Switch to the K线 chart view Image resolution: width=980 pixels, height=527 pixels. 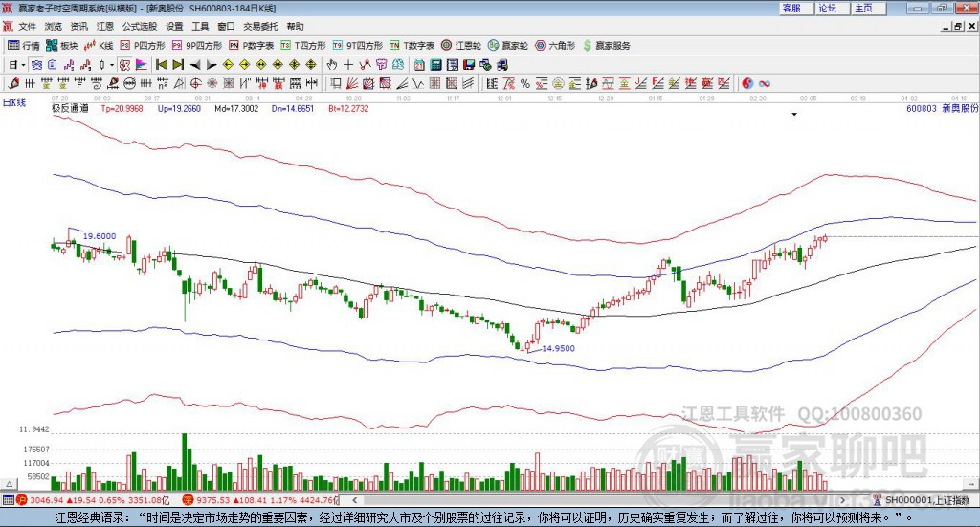pos(99,46)
